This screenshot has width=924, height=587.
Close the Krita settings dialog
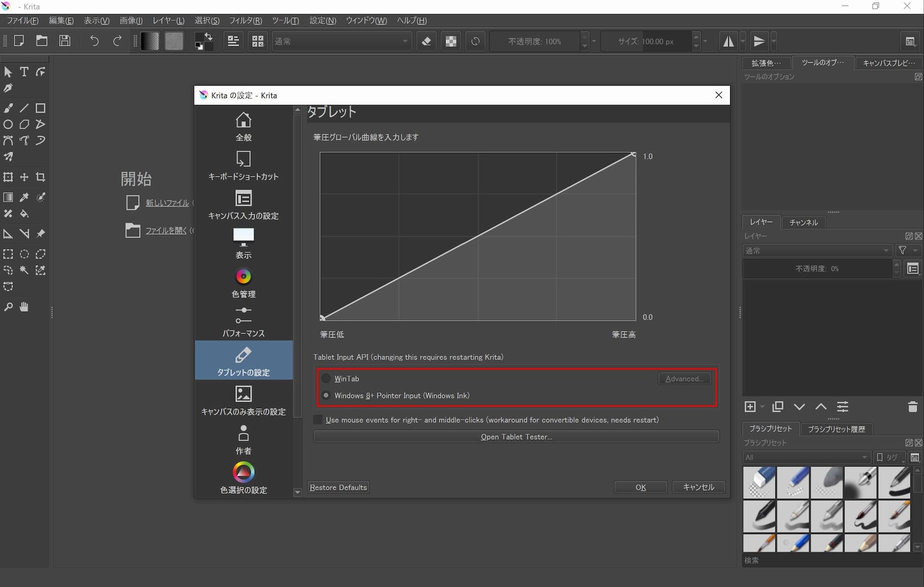point(719,95)
